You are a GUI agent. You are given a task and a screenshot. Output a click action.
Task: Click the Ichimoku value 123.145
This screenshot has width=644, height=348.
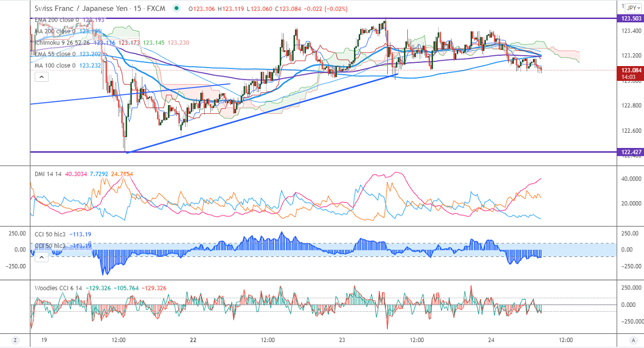click(x=154, y=43)
